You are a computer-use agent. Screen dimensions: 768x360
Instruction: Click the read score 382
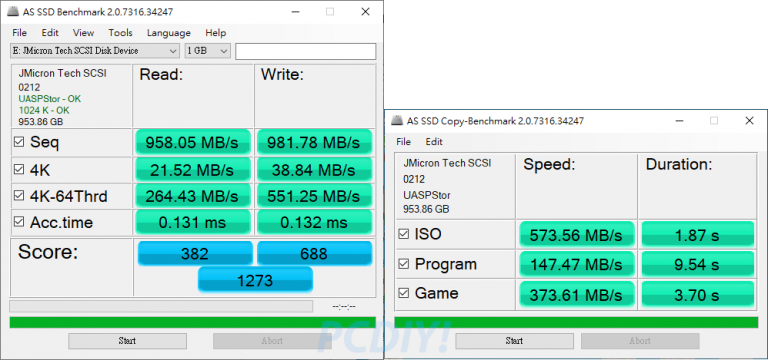(195, 253)
